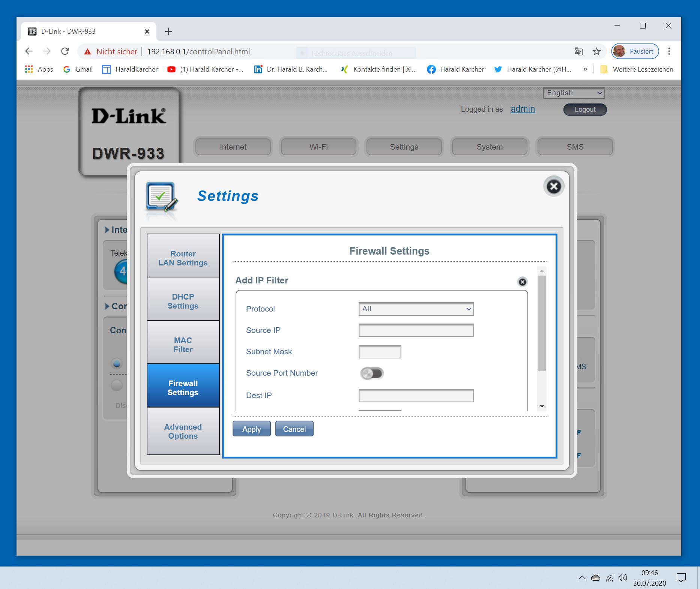Image resolution: width=700 pixels, height=589 pixels.
Task: Click the Settings checklist icon
Action: pos(162,197)
